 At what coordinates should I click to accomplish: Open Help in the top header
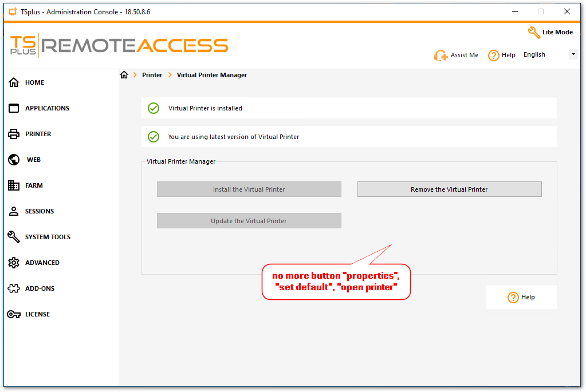click(502, 56)
